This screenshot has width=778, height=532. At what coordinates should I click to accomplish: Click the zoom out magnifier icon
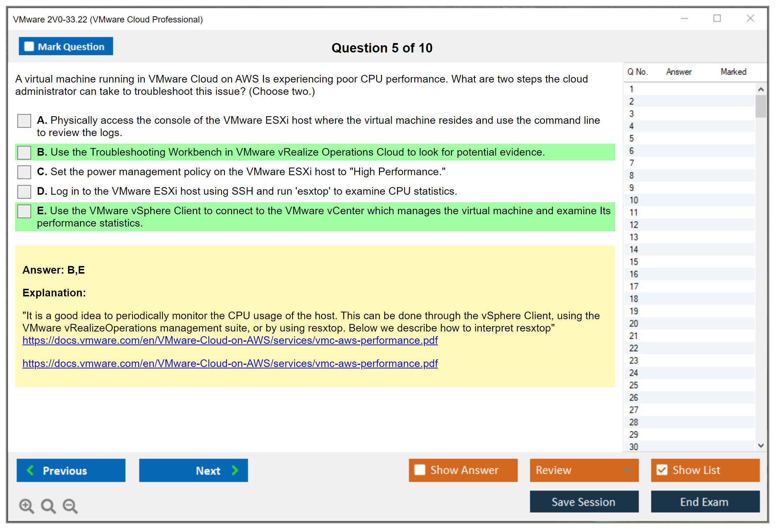click(70, 506)
